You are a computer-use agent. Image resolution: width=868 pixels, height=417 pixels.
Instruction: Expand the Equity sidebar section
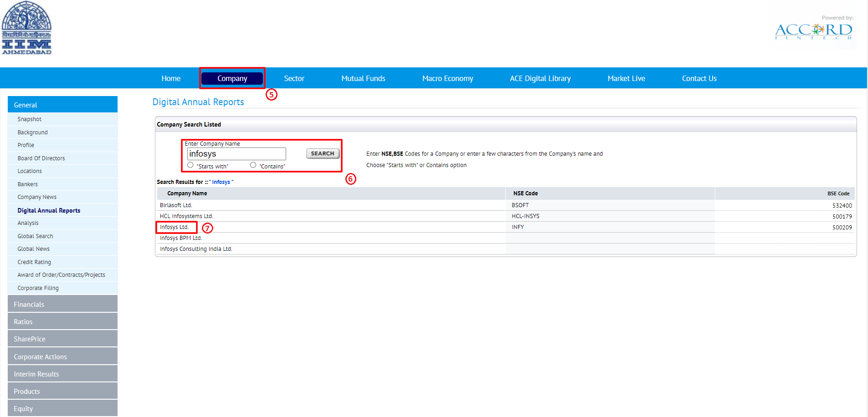click(62, 408)
